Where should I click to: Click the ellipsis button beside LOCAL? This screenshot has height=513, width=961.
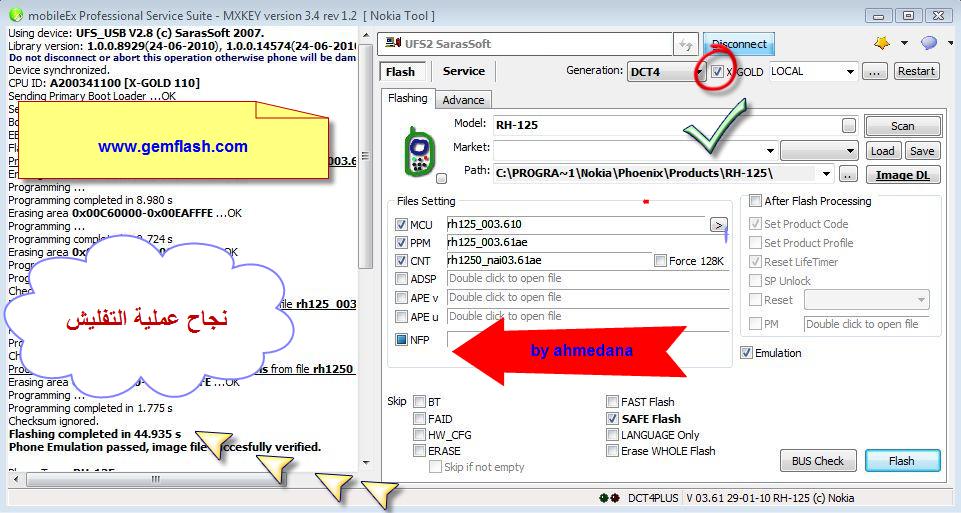click(x=875, y=72)
